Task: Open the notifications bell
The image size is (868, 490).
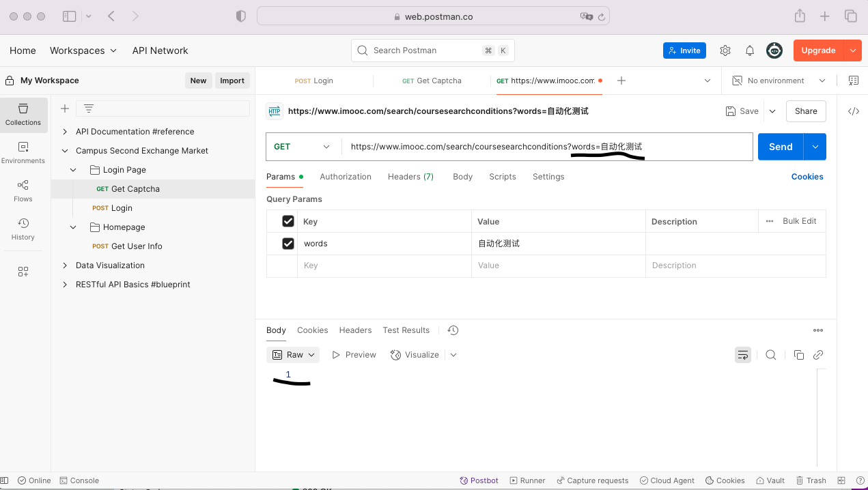Action: tap(750, 51)
